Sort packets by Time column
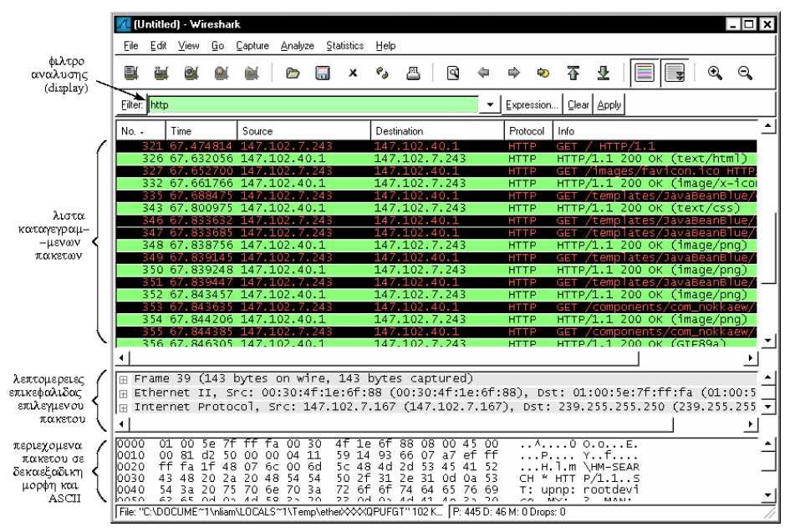Image resolution: width=800 pixels, height=532 pixels. pos(201,131)
